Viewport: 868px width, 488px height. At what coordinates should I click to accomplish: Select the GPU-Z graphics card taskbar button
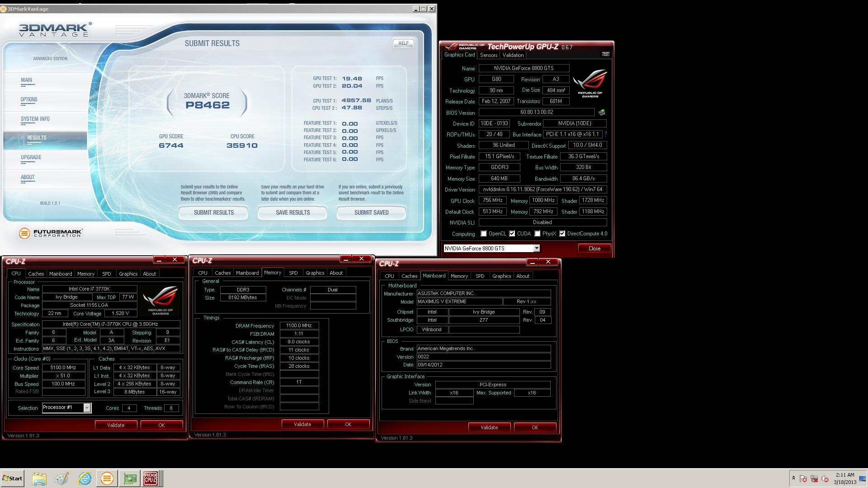pyautogui.click(x=130, y=479)
